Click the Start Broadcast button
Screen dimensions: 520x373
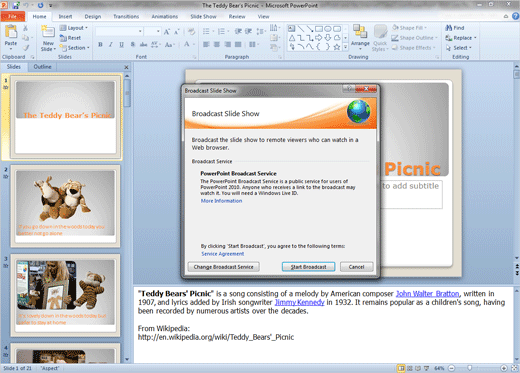coord(308,267)
